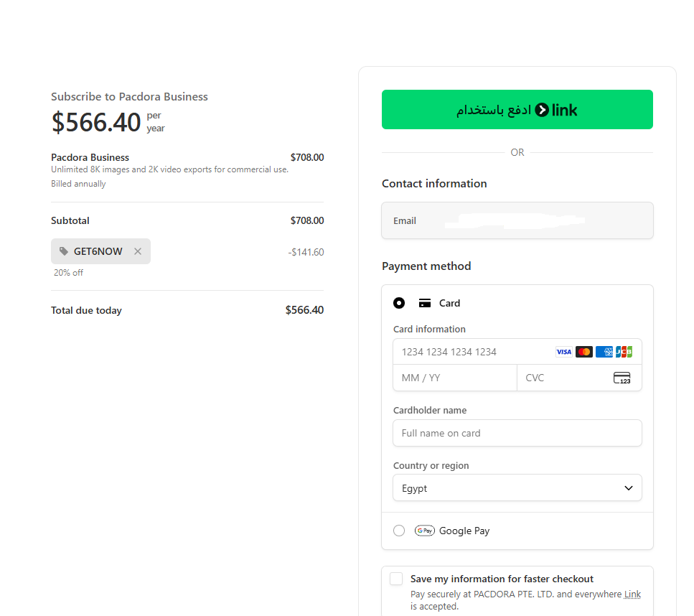Click the Cardholder name label
This screenshot has width=694, height=616.
click(430, 410)
